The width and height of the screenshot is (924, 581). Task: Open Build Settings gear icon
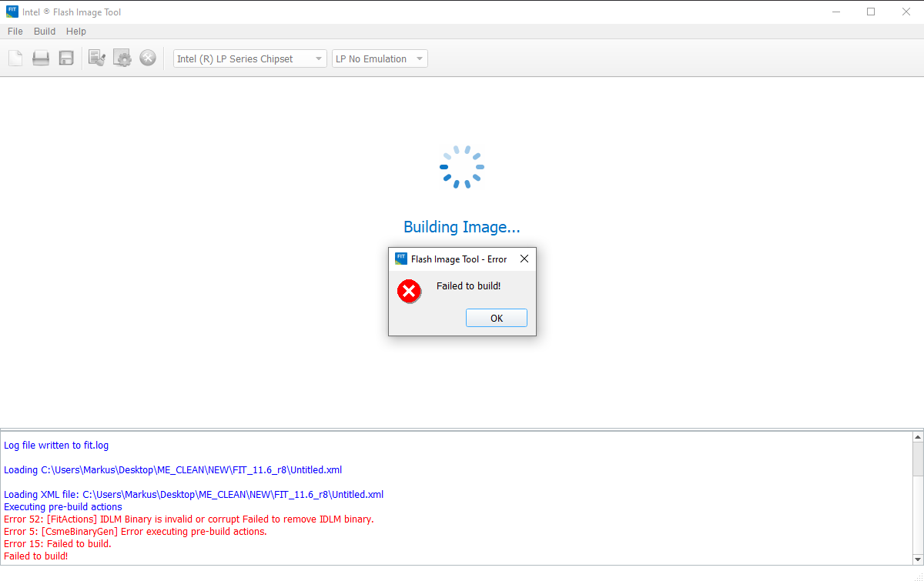tap(122, 58)
